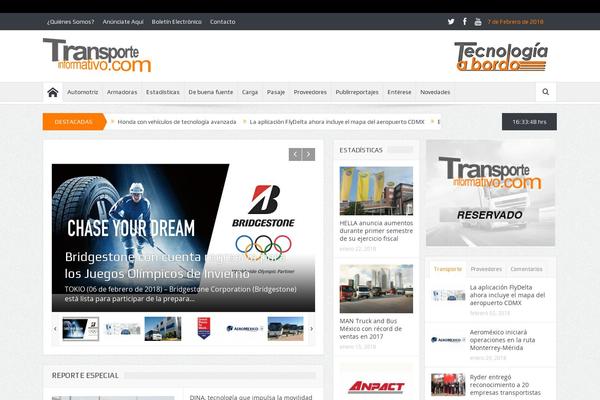Image resolution: width=600 pixels, height=400 pixels.
Task: Click the ESTADÍSTICAS section heading
Action: [x=361, y=150]
